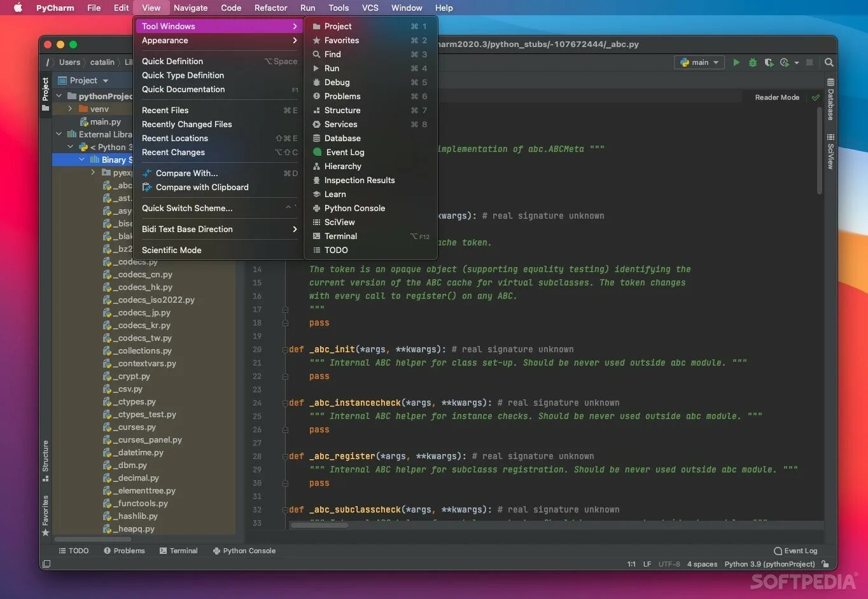868x599 pixels.
Task: Collapse the External Libraries node
Action: coord(59,134)
